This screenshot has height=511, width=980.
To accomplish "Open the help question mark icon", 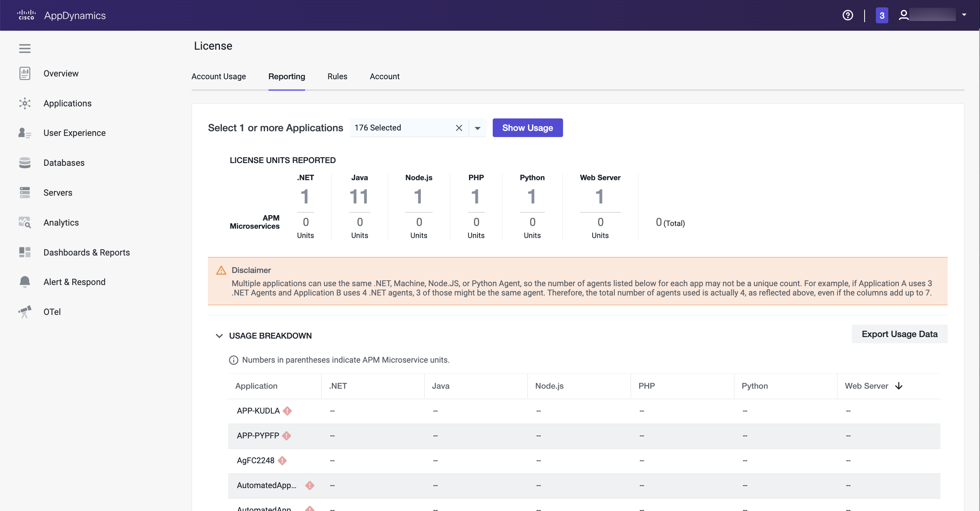I will point(847,15).
